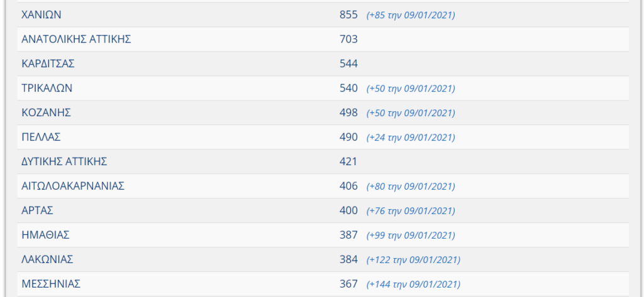Click the ΑΡΤΑΣ region name
Viewport: 644px width, 297px height.
37,210
